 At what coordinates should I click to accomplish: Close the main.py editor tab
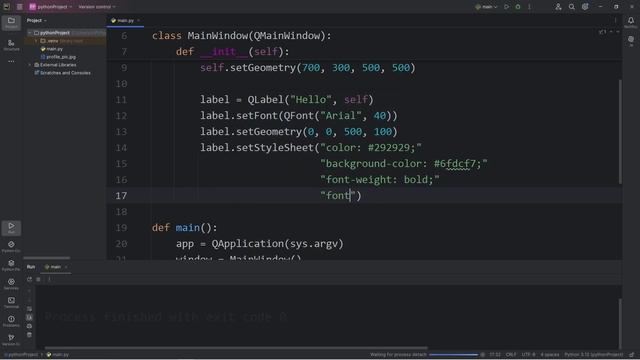pyautogui.click(x=139, y=20)
